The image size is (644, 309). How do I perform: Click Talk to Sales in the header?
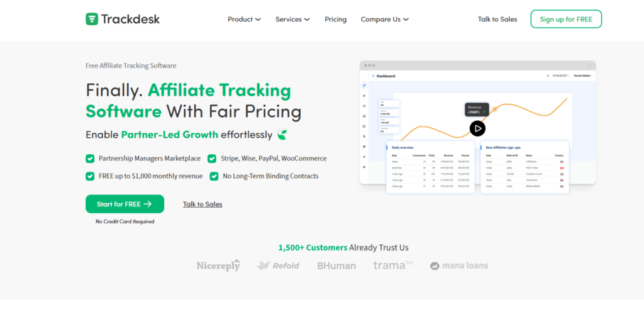(497, 20)
